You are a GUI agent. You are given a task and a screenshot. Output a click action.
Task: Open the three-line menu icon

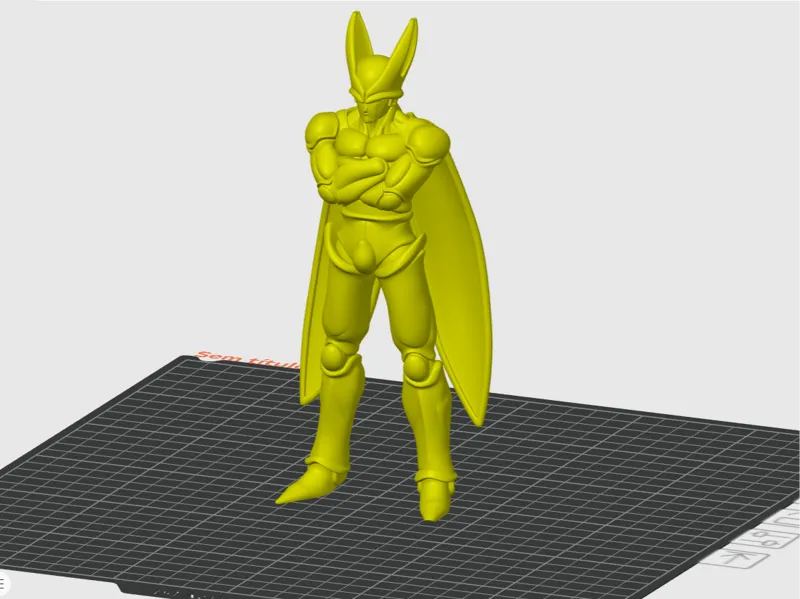tap(3, 584)
